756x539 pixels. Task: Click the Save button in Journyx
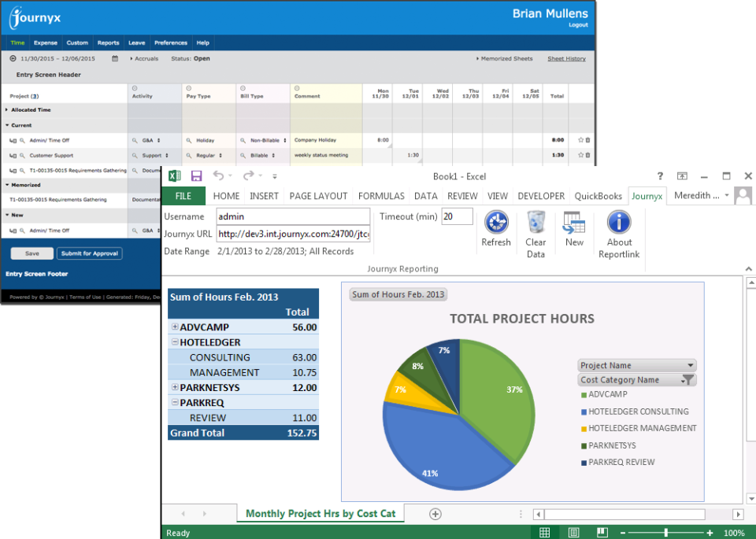[31, 253]
